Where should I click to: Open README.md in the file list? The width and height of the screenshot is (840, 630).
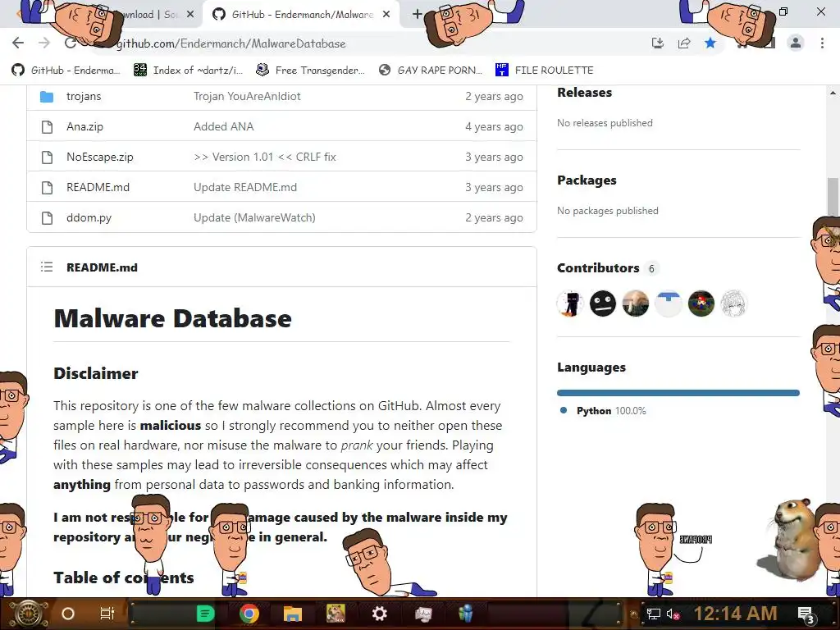(x=98, y=188)
